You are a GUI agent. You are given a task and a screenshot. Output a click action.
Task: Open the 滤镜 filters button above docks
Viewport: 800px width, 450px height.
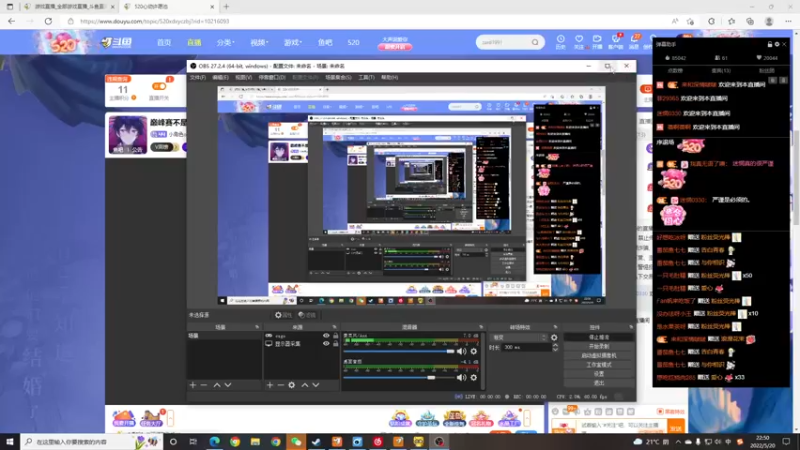pos(307,315)
